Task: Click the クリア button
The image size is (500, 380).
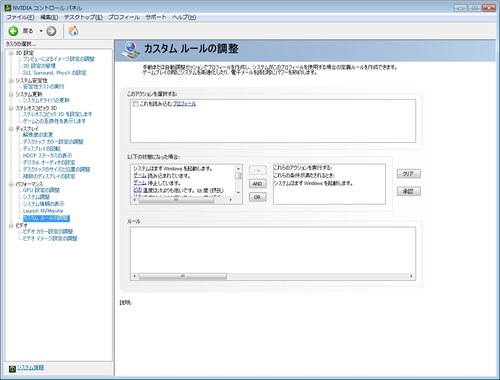Action: pos(408,174)
